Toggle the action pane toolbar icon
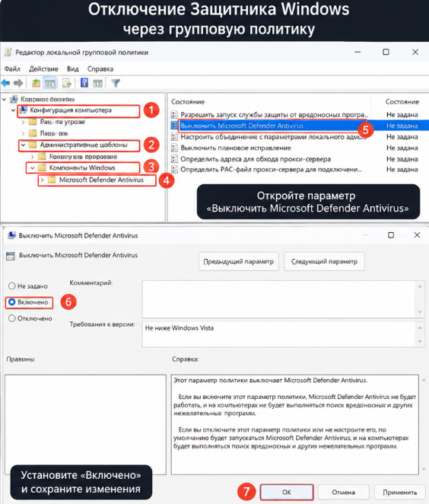The height and width of the screenshot is (504, 429). [x=97, y=84]
